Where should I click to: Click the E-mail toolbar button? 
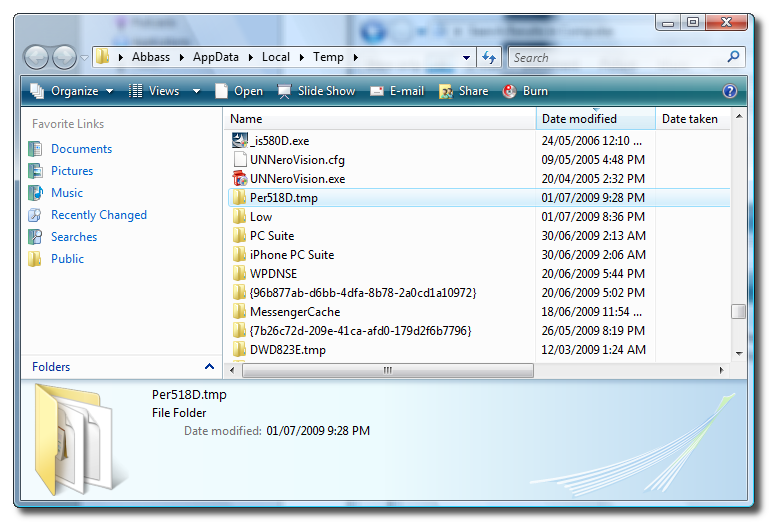click(397, 91)
